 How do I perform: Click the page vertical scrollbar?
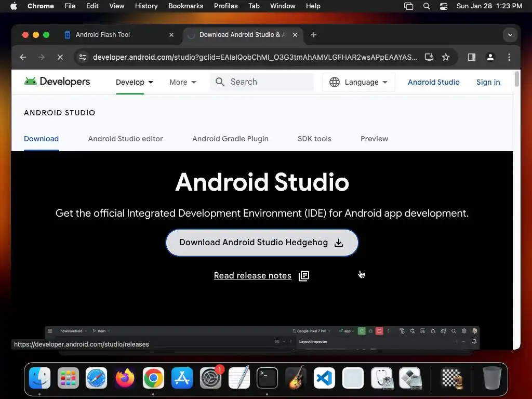516,79
